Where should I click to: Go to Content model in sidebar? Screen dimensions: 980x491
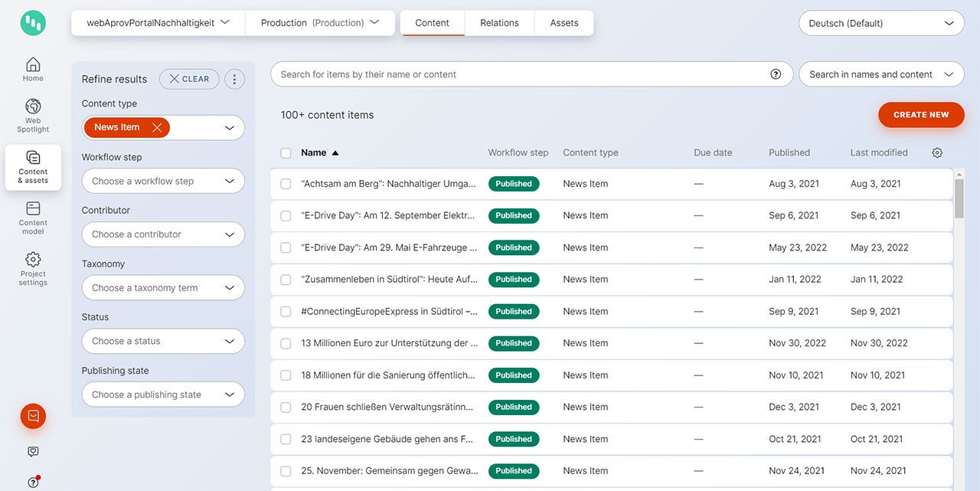click(33, 218)
